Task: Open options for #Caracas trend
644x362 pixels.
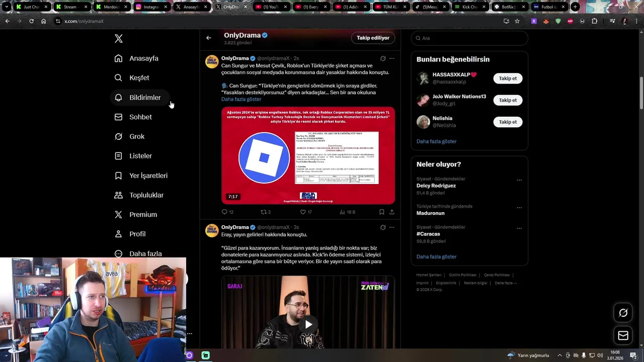Action: point(519,228)
